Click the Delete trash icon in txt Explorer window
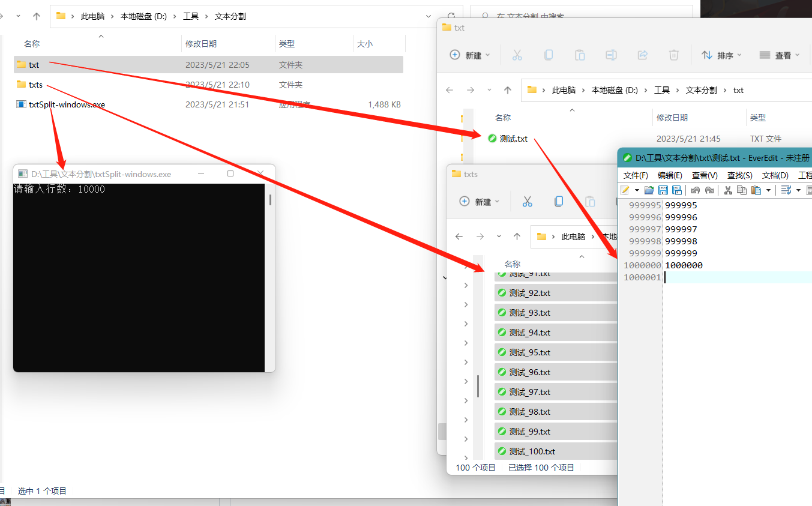The width and height of the screenshot is (812, 506). coord(673,55)
